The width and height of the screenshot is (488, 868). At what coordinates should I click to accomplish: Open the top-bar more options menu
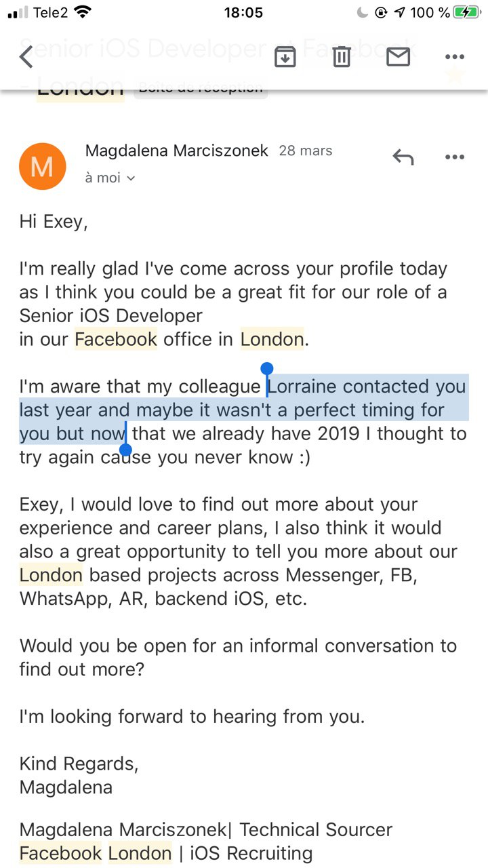click(454, 58)
